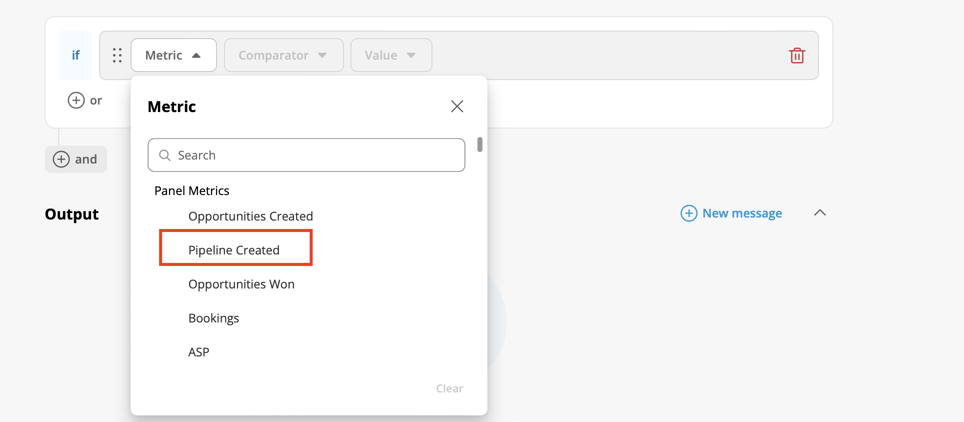Screen dimensions: 964x422
Task: Grab the six-dot drag handle icon
Action: point(117,55)
